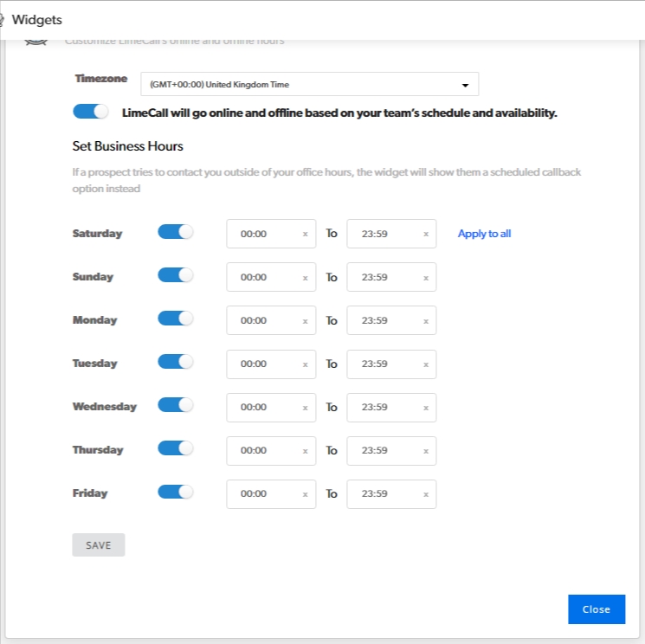Open the Timezone dropdown
The image size is (645, 644).
pos(309,85)
